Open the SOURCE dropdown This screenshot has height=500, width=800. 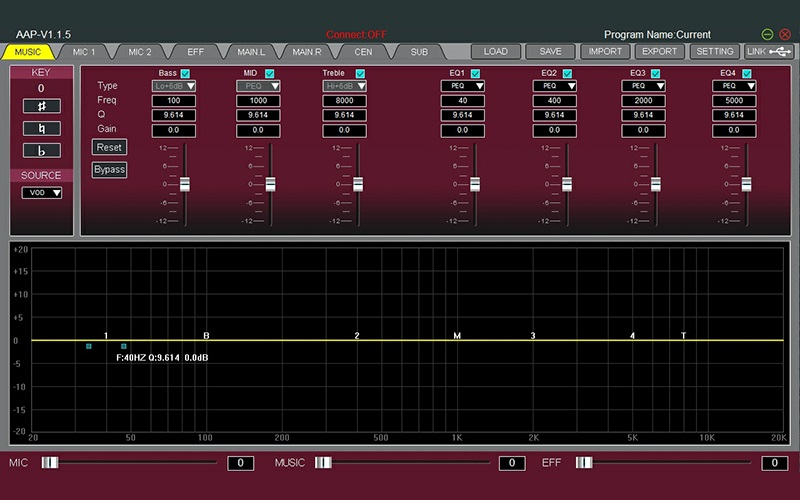coord(42,193)
